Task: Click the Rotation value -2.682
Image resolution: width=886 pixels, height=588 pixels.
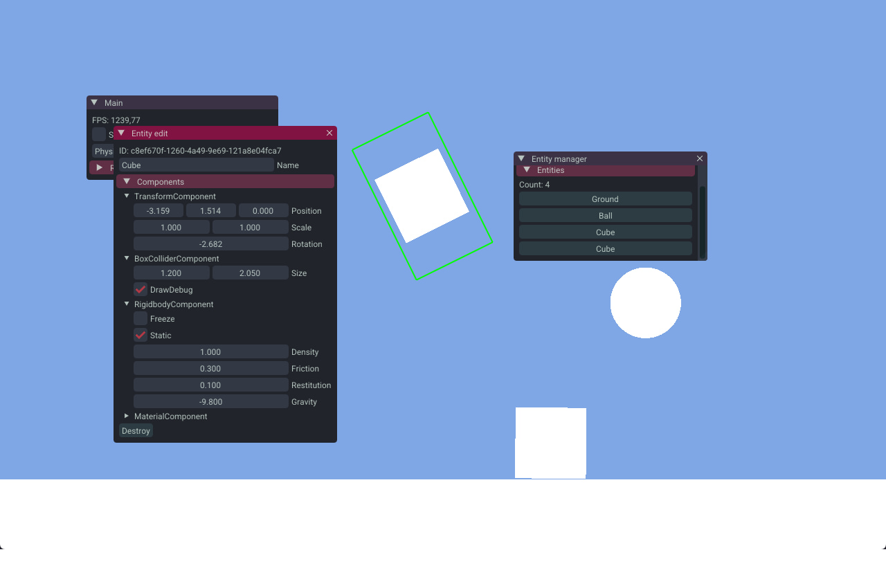Action: [211, 244]
